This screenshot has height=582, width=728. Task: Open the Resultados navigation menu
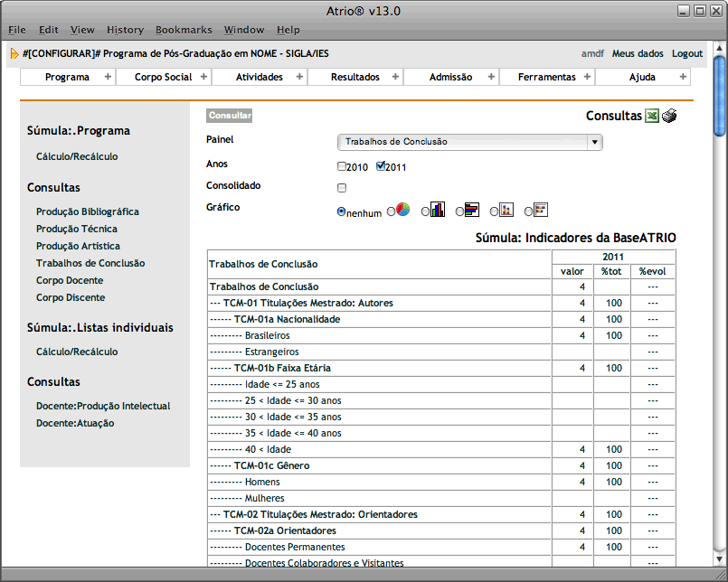[355, 77]
